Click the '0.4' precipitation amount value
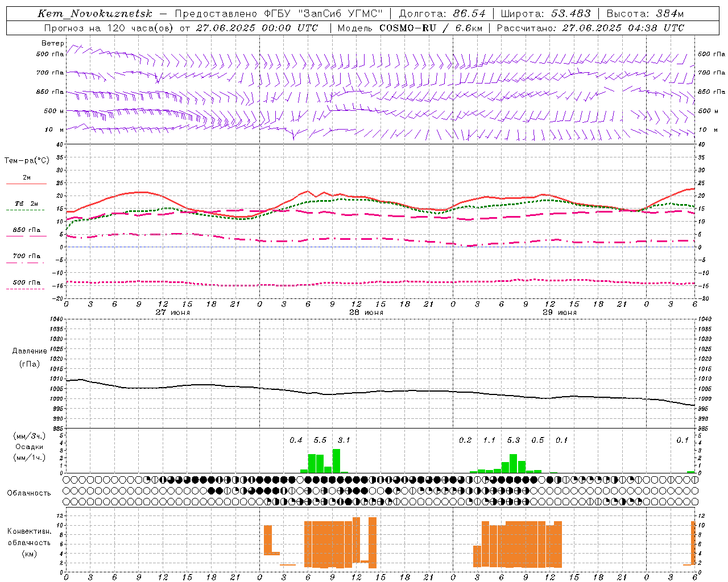 296,440
